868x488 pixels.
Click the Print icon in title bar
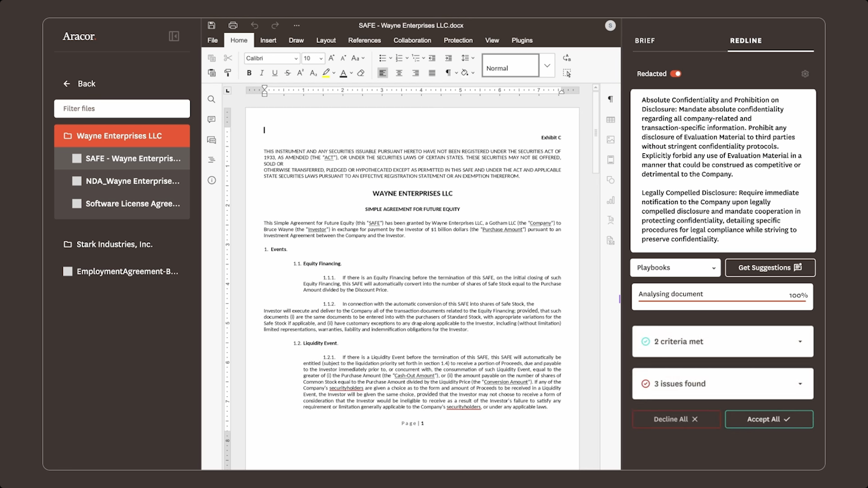pos(233,25)
